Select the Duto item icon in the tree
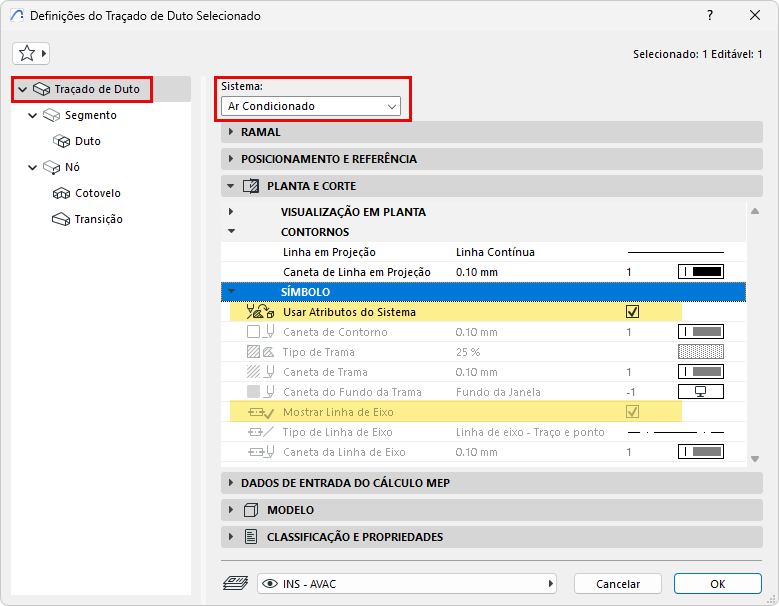The width and height of the screenshot is (779, 606). click(x=62, y=141)
